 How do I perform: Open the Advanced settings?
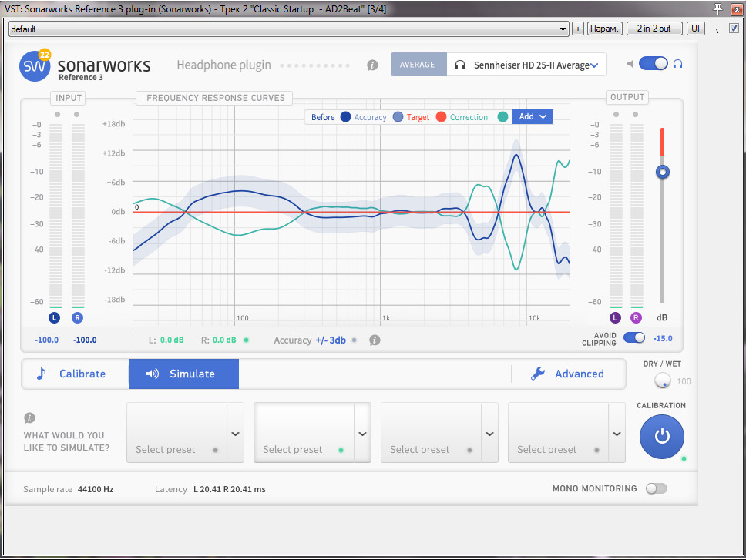pos(569,374)
